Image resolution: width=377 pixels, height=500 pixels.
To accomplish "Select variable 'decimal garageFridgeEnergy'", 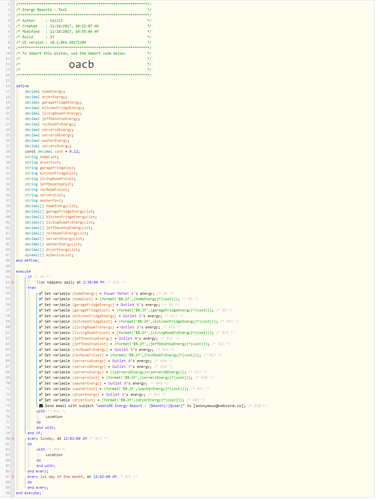I will coord(53,103).
